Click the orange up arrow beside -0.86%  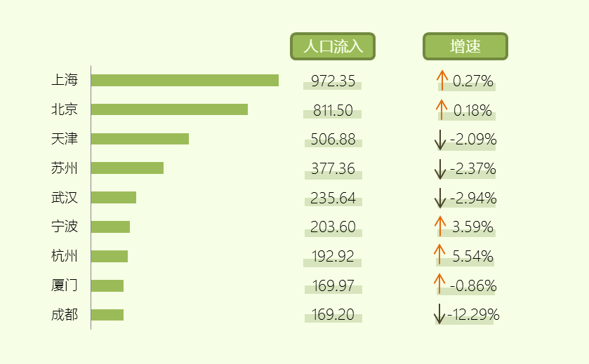tap(439, 283)
